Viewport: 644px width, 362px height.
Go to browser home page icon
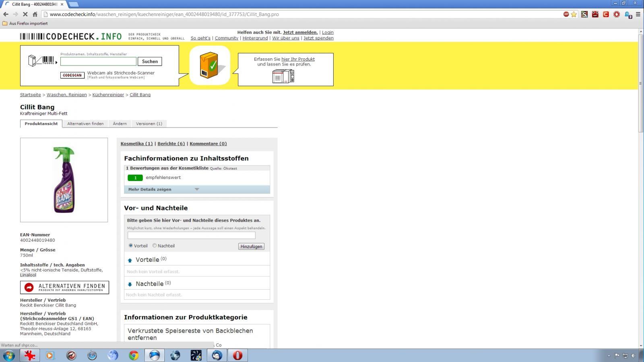[35, 14]
